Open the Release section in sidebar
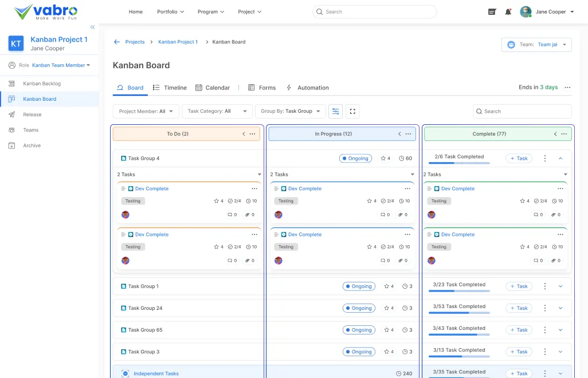This screenshot has width=588, height=378. tap(11, 114)
